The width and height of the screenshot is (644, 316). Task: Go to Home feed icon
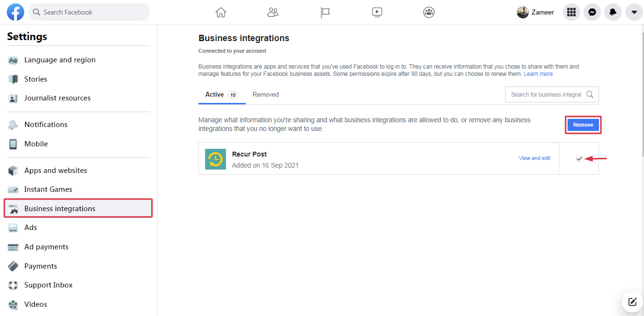[221, 12]
